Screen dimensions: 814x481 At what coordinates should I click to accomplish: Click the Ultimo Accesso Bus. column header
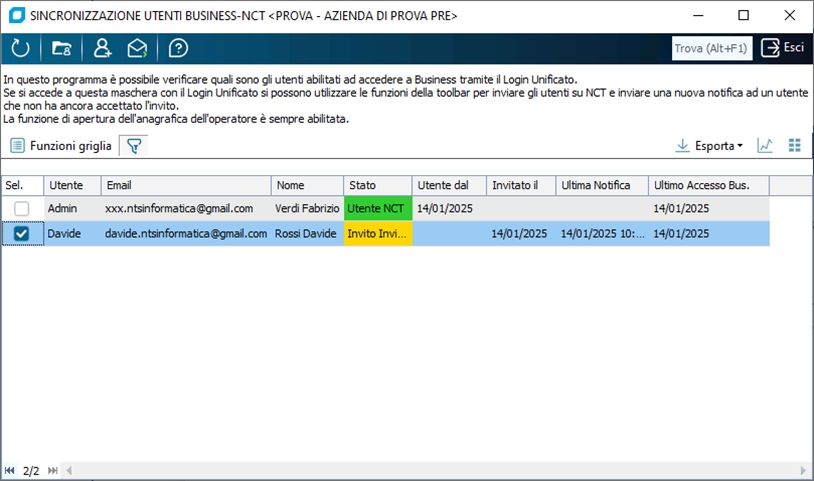tap(709, 185)
